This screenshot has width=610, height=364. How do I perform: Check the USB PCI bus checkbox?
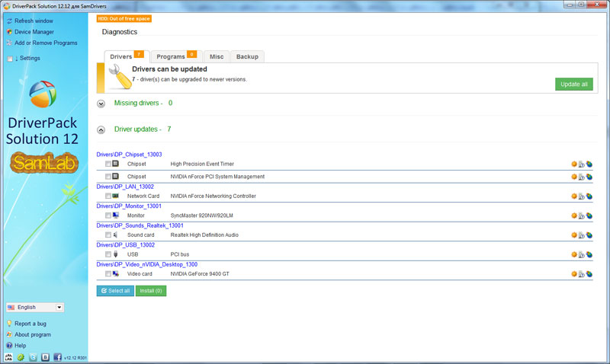108,254
